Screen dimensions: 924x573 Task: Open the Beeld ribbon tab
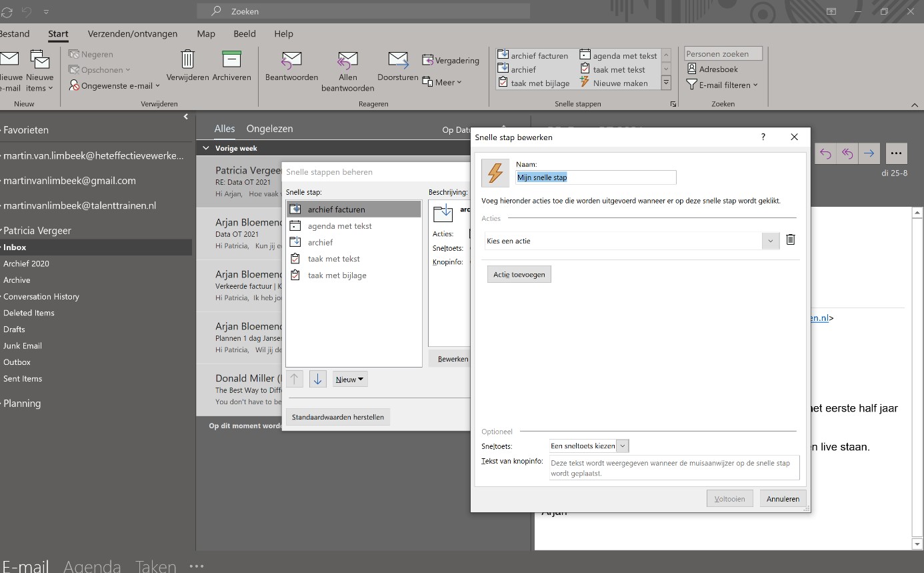245,34
